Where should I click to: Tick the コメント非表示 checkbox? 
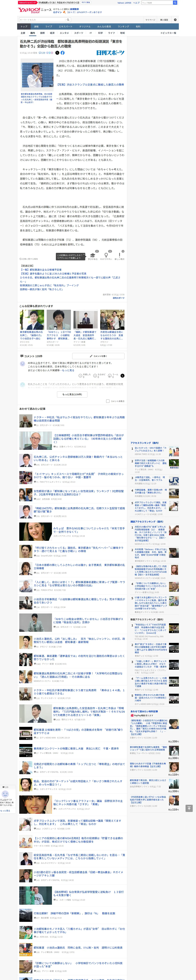pos(108,401)
